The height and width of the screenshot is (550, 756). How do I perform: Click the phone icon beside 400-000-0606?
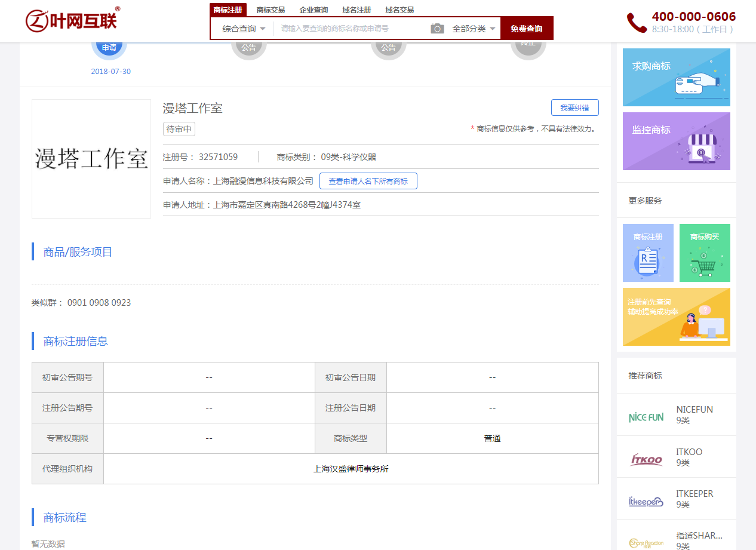(x=636, y=23)
